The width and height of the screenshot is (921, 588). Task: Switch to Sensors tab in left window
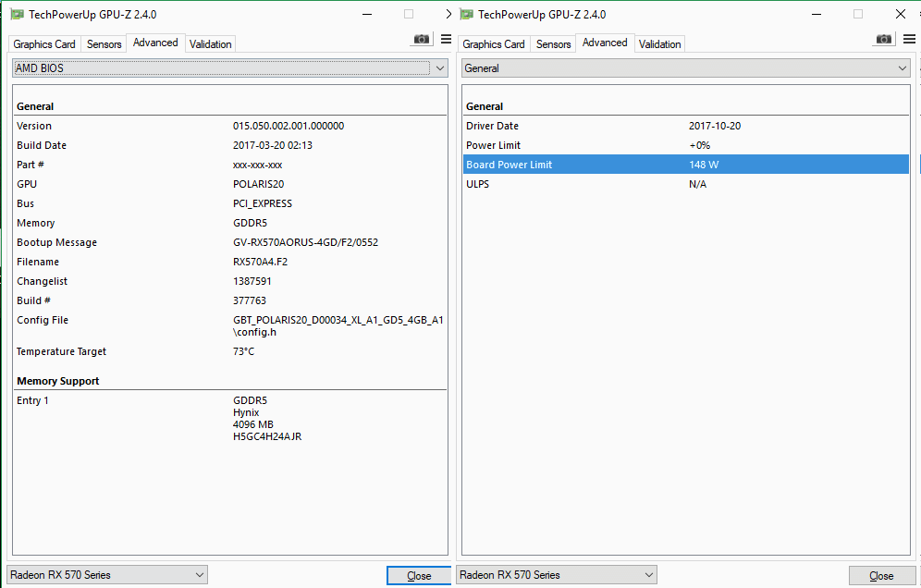click(x=104, y=44)
